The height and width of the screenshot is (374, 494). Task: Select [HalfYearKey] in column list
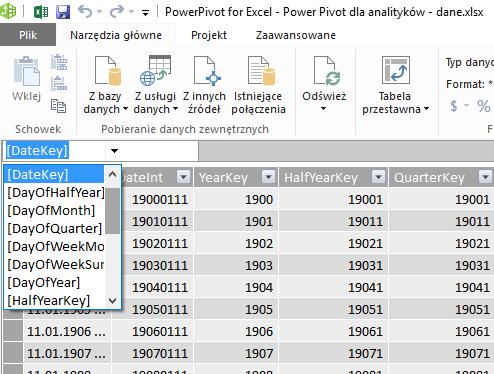tap(55, 301)
